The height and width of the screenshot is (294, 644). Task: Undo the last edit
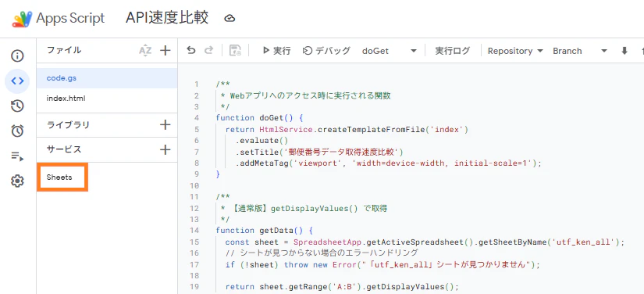click(x=191, y=51)
